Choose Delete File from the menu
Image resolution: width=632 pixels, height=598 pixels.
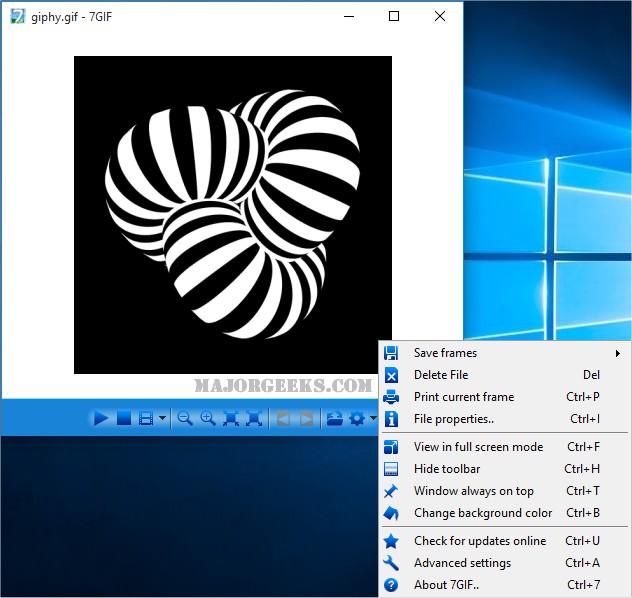[x=441, y=375]
